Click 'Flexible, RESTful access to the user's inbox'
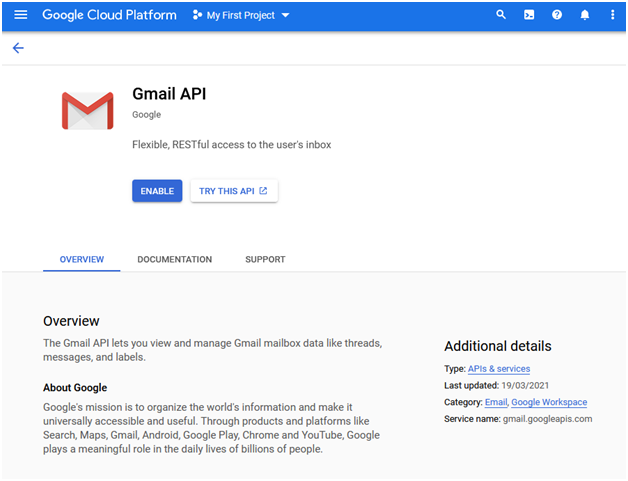The image size is (628, 481). pos(231,145)
